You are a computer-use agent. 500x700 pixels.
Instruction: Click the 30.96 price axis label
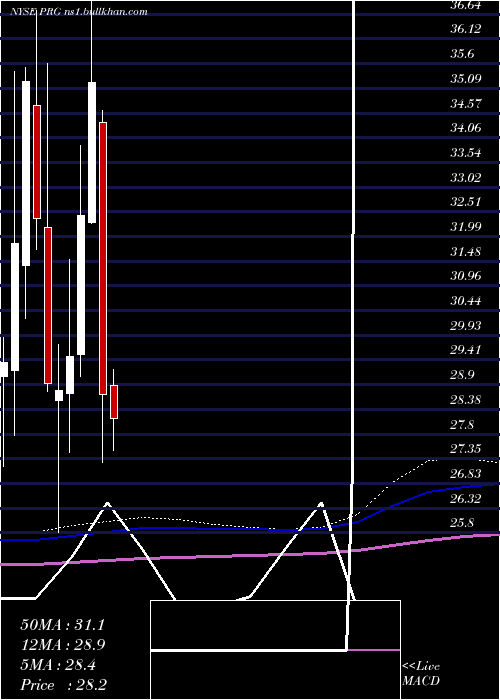tap(466, 276)
